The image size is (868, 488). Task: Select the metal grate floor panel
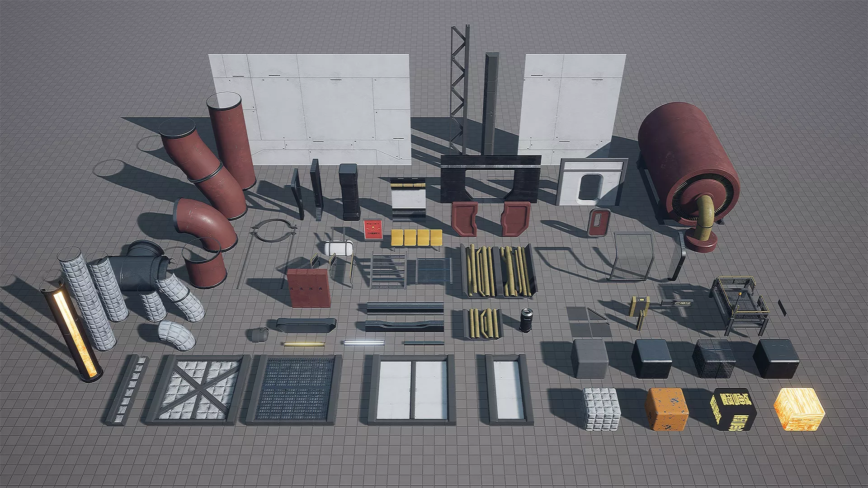(294, 389)
